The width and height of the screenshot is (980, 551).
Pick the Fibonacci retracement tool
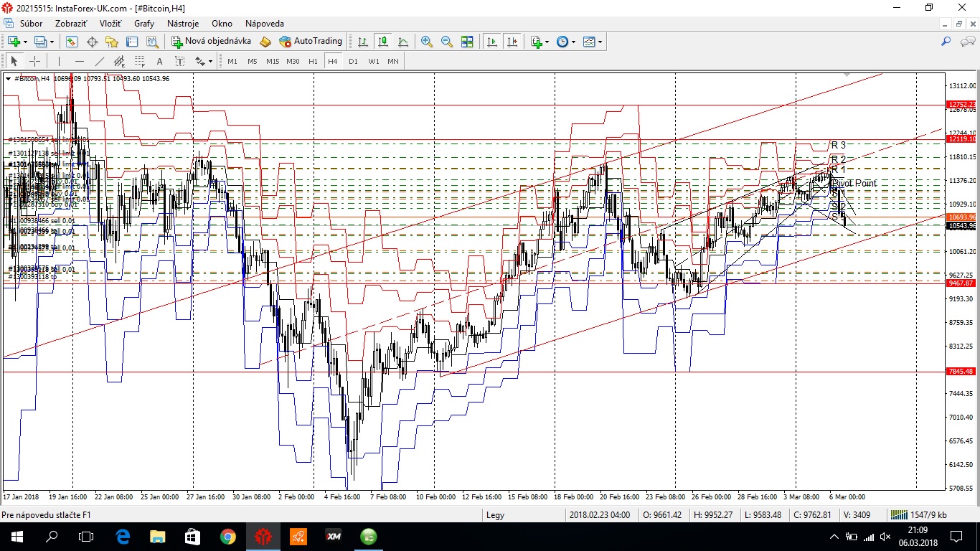(139, 61)
